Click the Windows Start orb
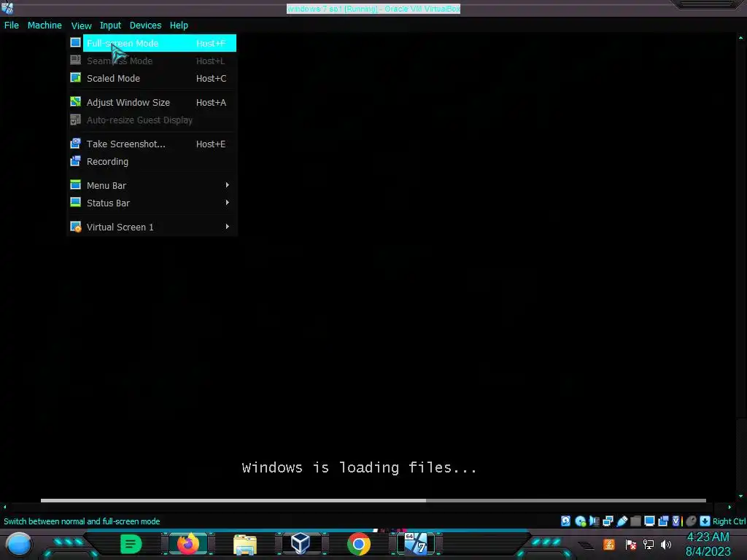Image resolution: width=747 pixels, height=560 pixels. (18, 544)
